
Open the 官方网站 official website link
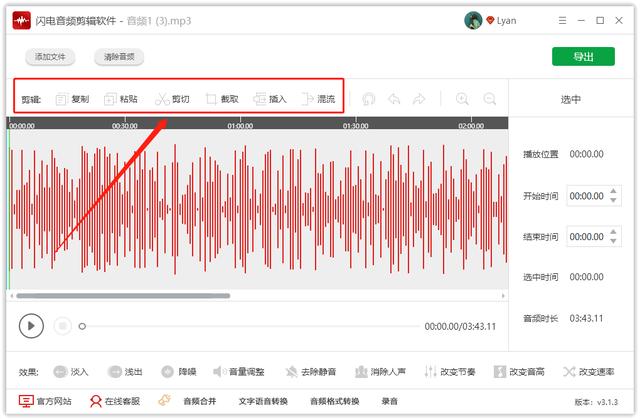45,401
